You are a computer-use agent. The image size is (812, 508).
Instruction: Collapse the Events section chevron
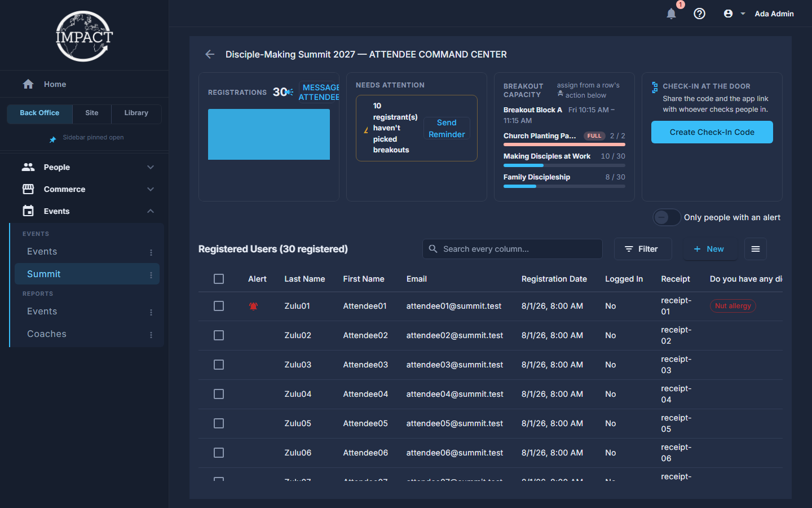click(151, 211)
